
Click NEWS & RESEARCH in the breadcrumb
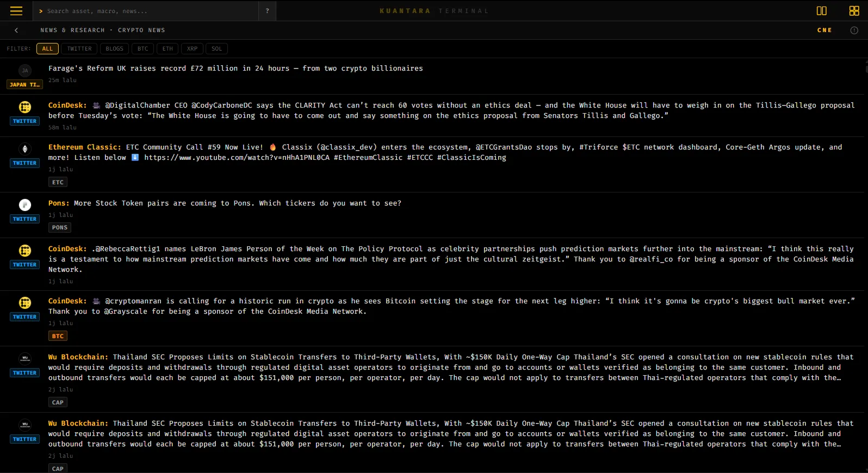[72, 30]
